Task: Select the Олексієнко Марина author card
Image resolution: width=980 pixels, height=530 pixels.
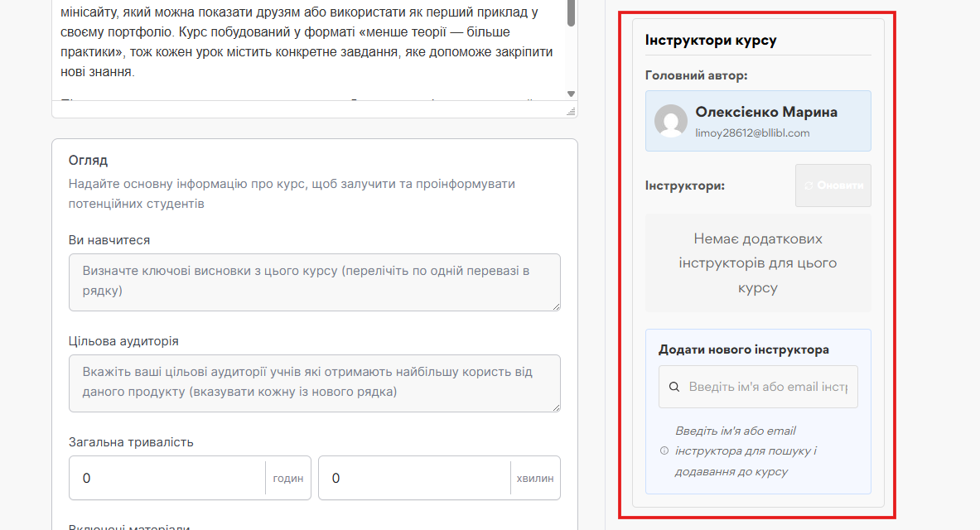Action: click(x=757, y=121)
